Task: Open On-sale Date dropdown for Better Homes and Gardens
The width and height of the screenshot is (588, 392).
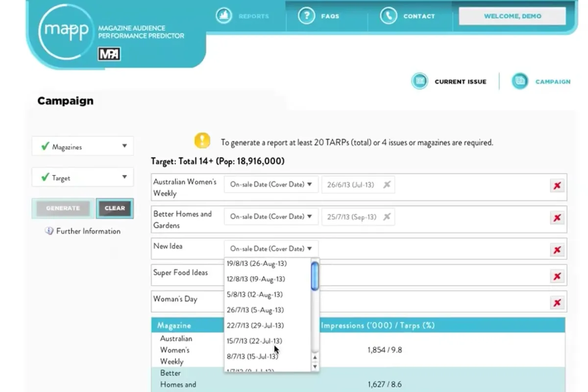Action: tap(271, 217)
